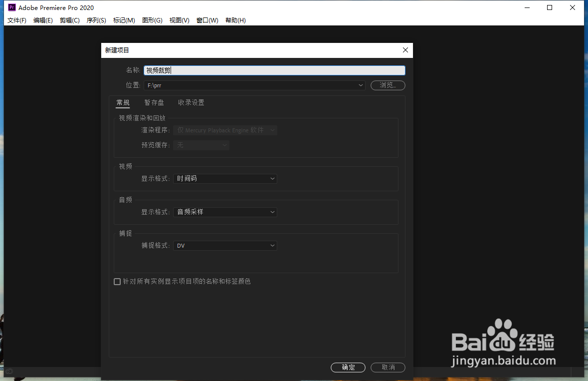Close the 新建项目 dialog

tap(405, 50)
